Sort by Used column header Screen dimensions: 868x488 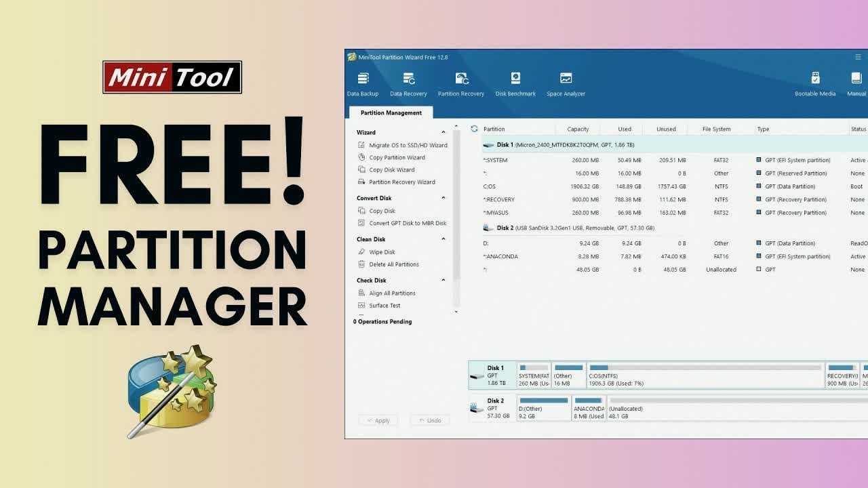point(625,129)
